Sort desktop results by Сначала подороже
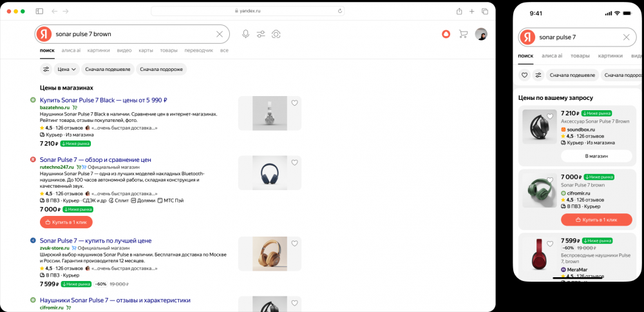644x312 pixels. click(x=162, y=70)
